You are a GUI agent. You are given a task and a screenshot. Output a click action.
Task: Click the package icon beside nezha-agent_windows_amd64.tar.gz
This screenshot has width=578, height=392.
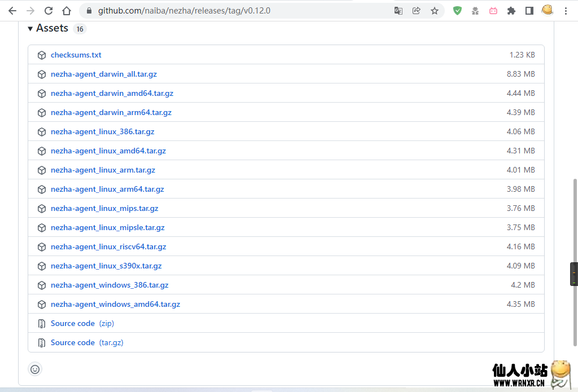pyautogui.click(x=42, y=305)
